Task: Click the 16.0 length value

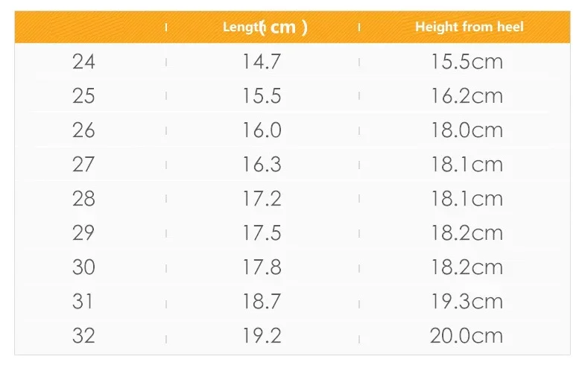Action: click(262, 130)
